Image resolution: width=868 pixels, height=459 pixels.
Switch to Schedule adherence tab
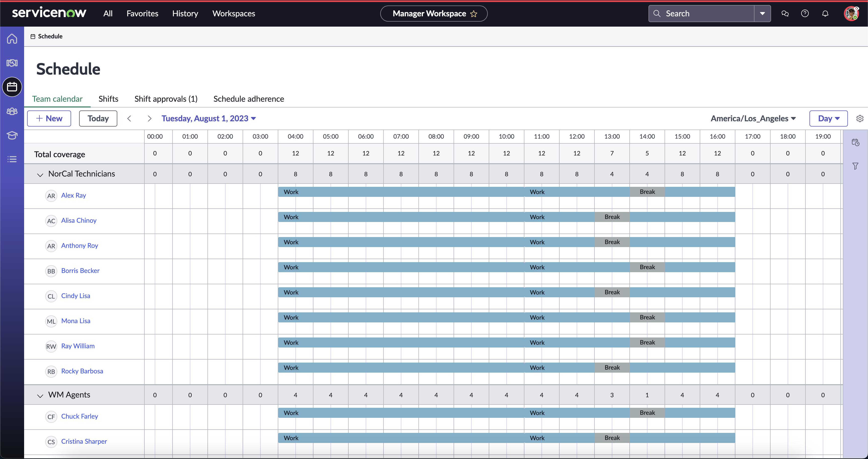(248, 99)
